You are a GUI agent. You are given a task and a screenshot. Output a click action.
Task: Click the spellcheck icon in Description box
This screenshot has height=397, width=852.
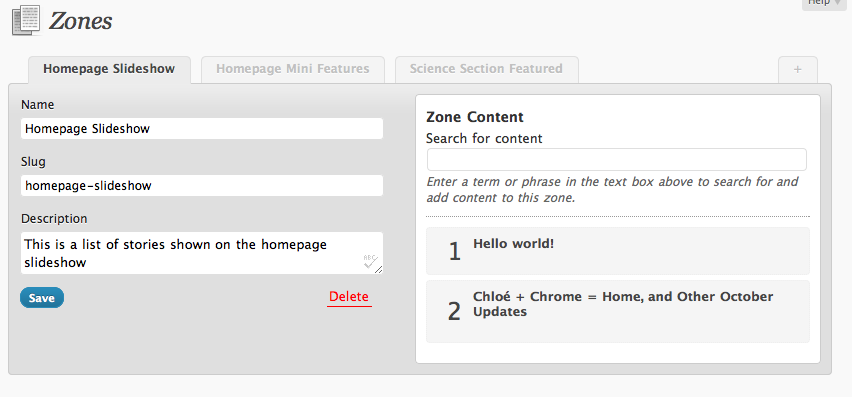(x=369, y=260)
